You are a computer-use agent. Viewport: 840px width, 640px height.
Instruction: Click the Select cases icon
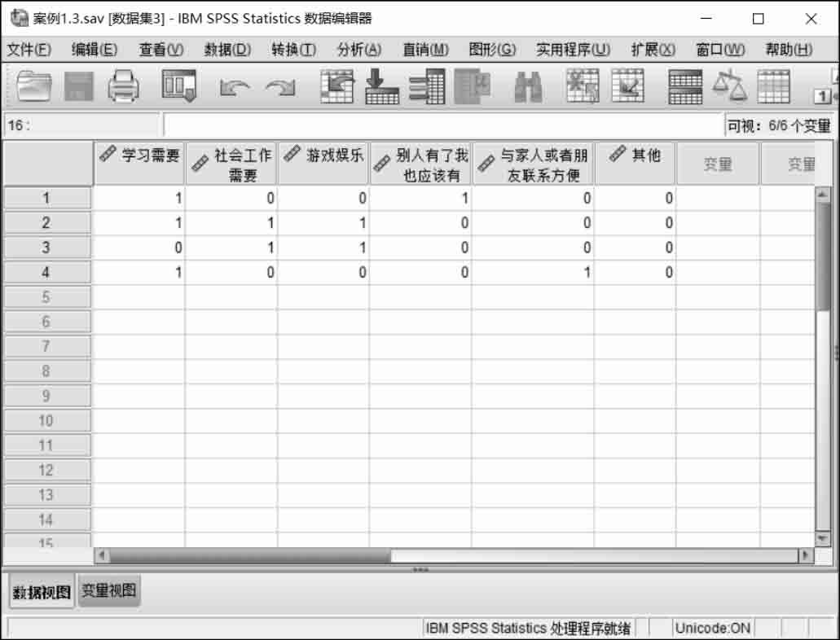[x=773, y=86]
